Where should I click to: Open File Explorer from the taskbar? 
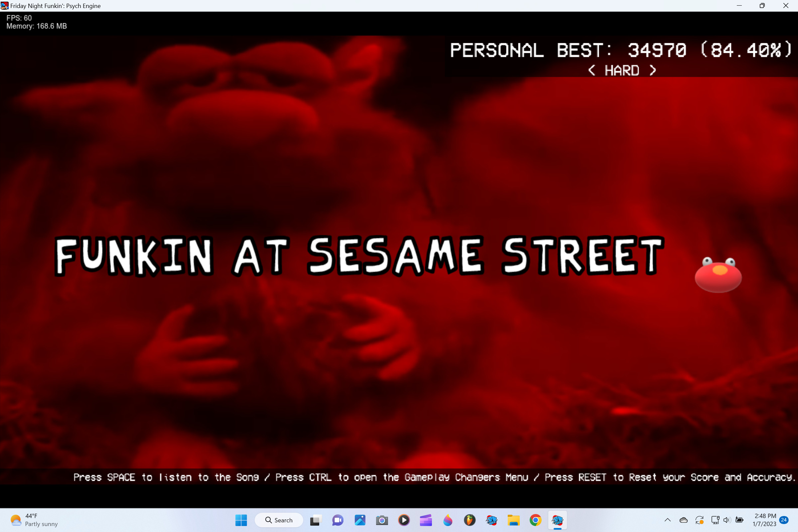tap(514, 520)
